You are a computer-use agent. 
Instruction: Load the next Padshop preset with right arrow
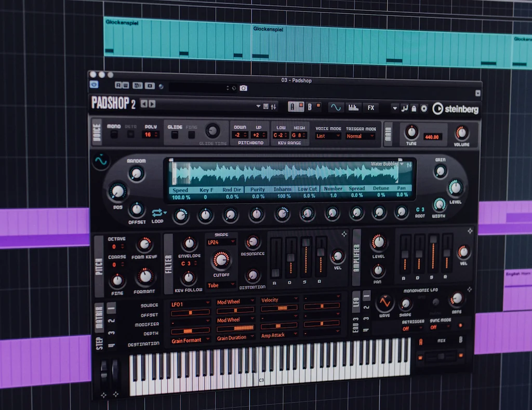pyautogui.click(x=152, y=104)
